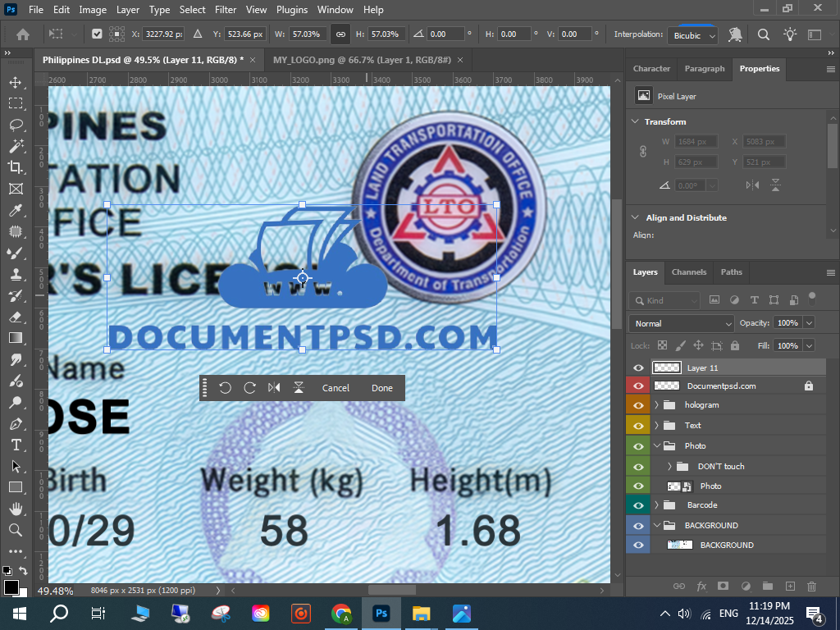Click Done to commit the transform
The height and width of the screenshot is (630, 840).
coord(382,388)
